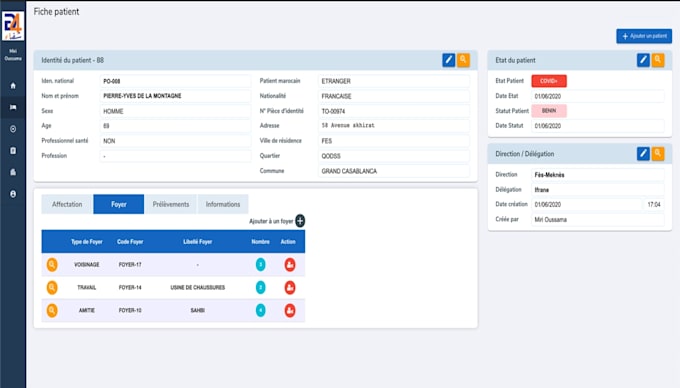Open the Prélèvements tab
Image resolution: width=680 pixels, height=388 pixels.
pos(170,204)
